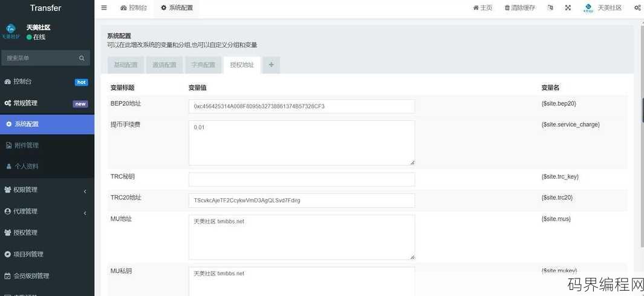Click 清除缓存 in the top bar
The width and height of the screenshot is (644, 296).
point(520,8)
